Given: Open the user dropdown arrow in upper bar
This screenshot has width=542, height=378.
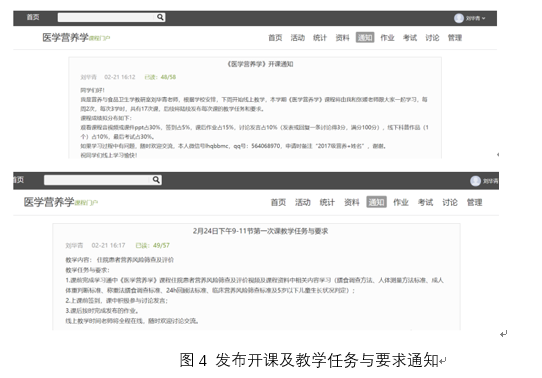Looking at the screenshot, I should click(x=484, y=18).
